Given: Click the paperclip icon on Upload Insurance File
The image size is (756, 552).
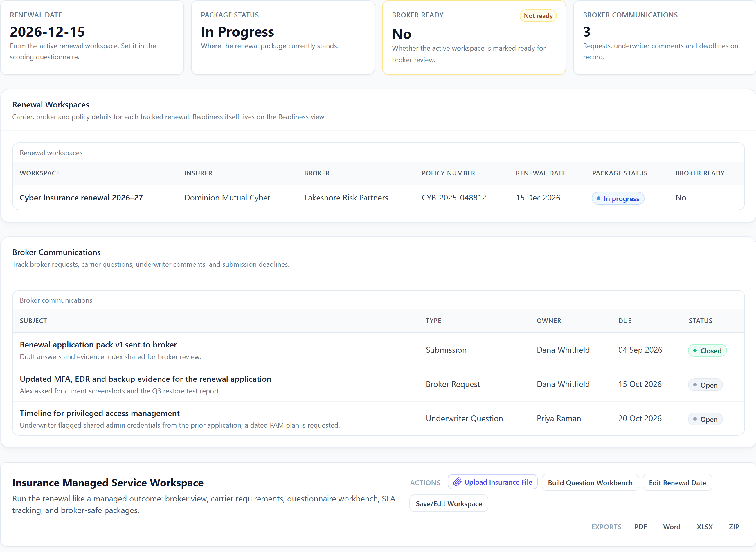Looking at the screenshot, I should coord(457,482).
